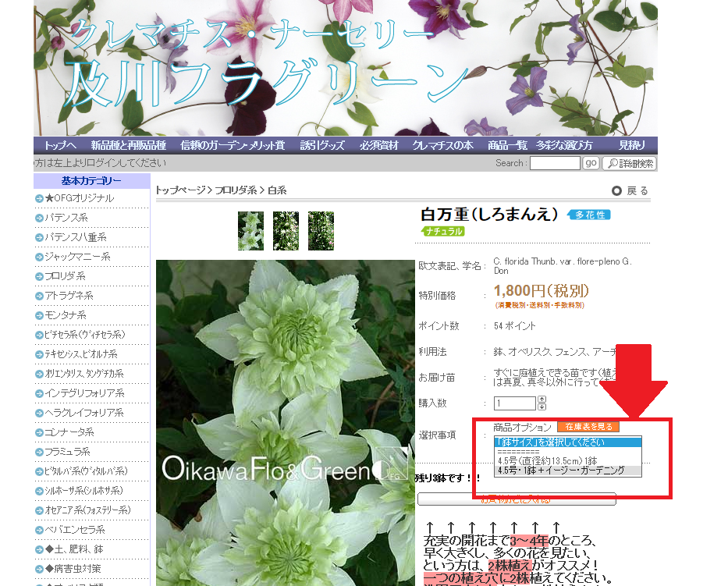Click the 及川フラグリーン site banner
Image resolution: width=728 pixels, height=586 pixels.
[x=346, y=68]
